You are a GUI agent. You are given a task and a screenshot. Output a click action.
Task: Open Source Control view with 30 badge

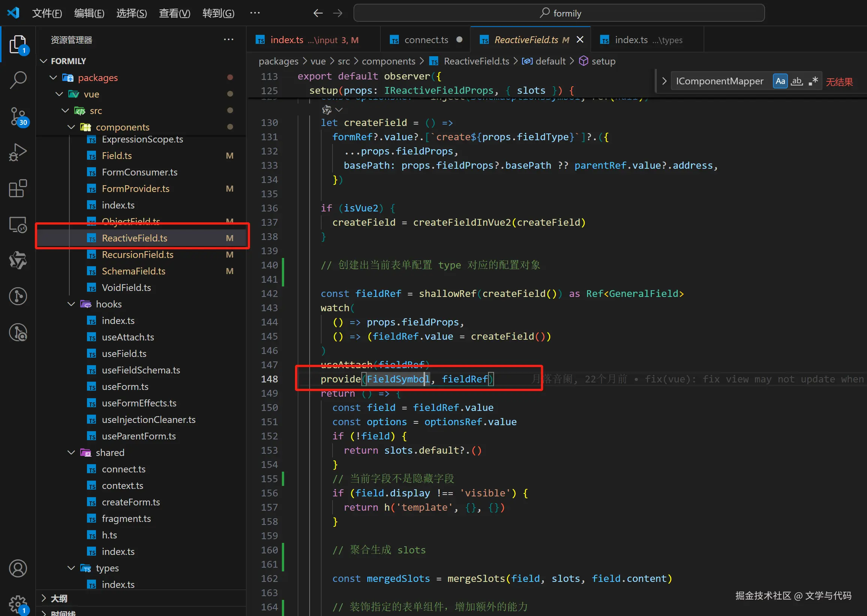coord(18,116)
